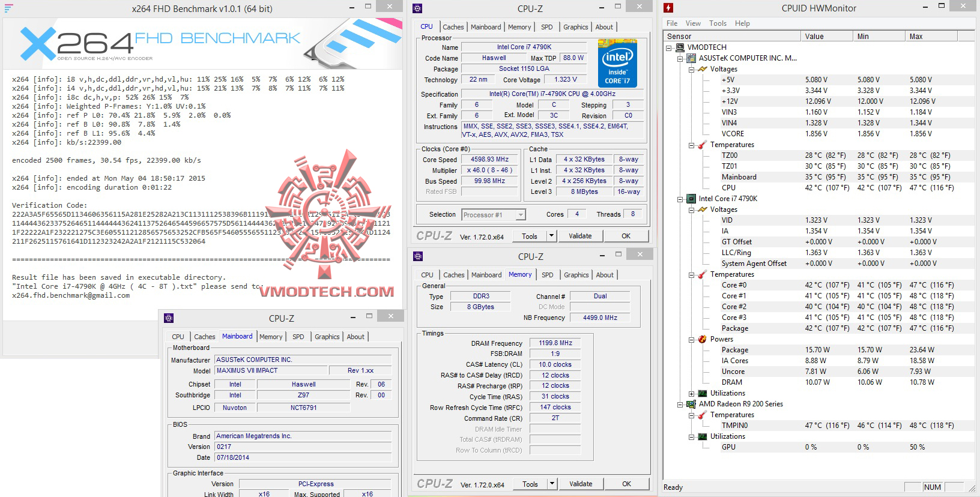
Task: Click the Sensor column header
Action: [732, 37]
